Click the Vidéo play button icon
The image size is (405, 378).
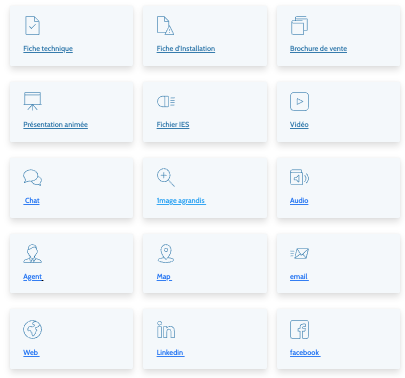coord(299,101)
